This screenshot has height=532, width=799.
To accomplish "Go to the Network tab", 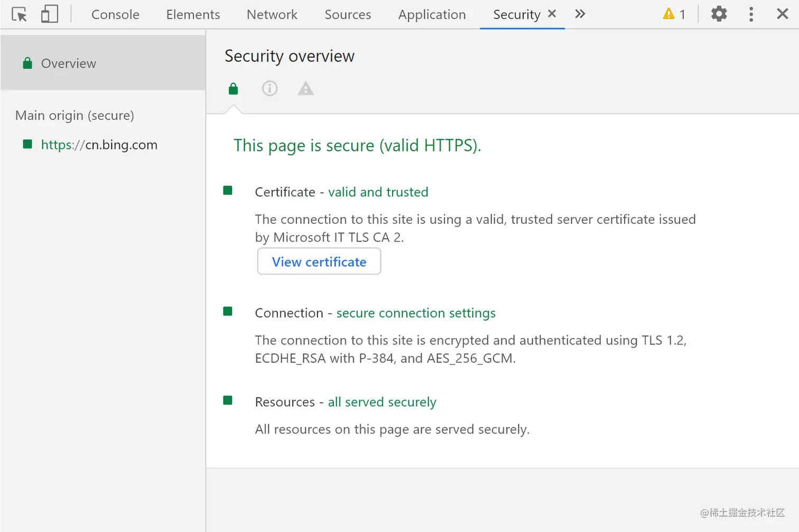I will pyautogui.click(x=272, y=15).
